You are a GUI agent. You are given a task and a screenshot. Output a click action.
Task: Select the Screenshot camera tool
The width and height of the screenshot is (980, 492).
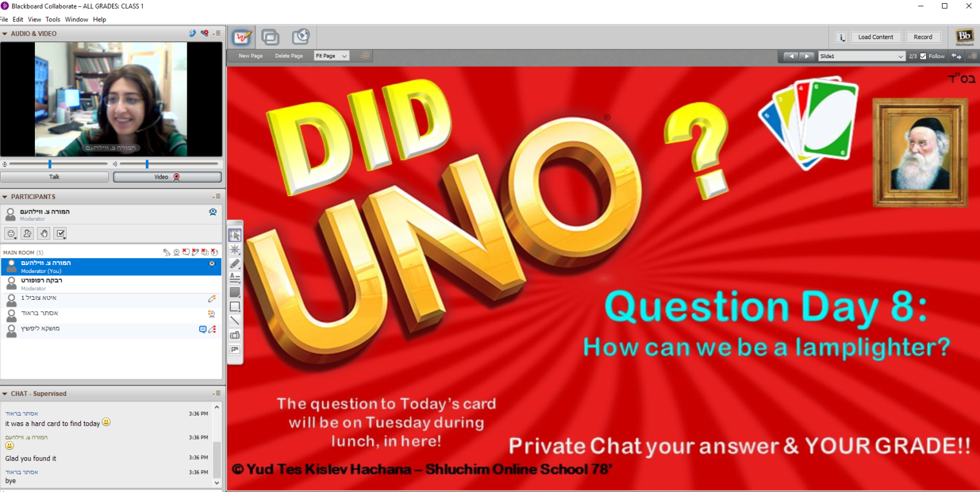click(235, 335)
